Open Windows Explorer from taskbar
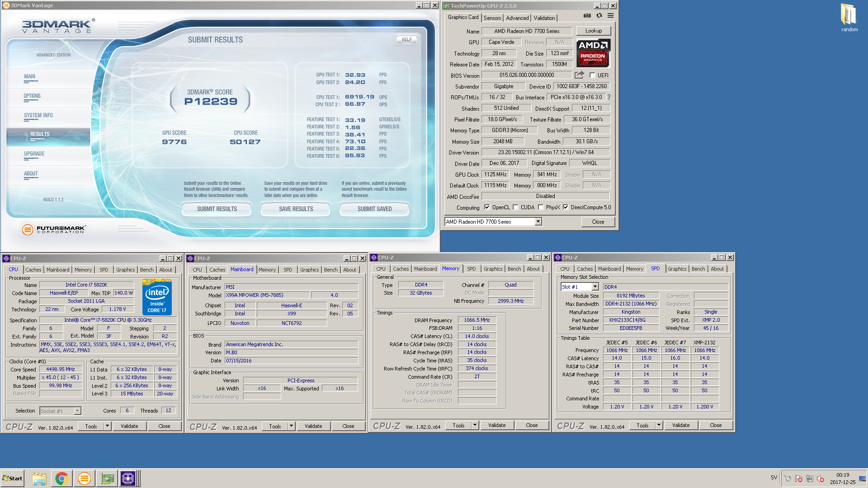Image resolution: width=868 pixels, height=488 pixels. [39, 478]
